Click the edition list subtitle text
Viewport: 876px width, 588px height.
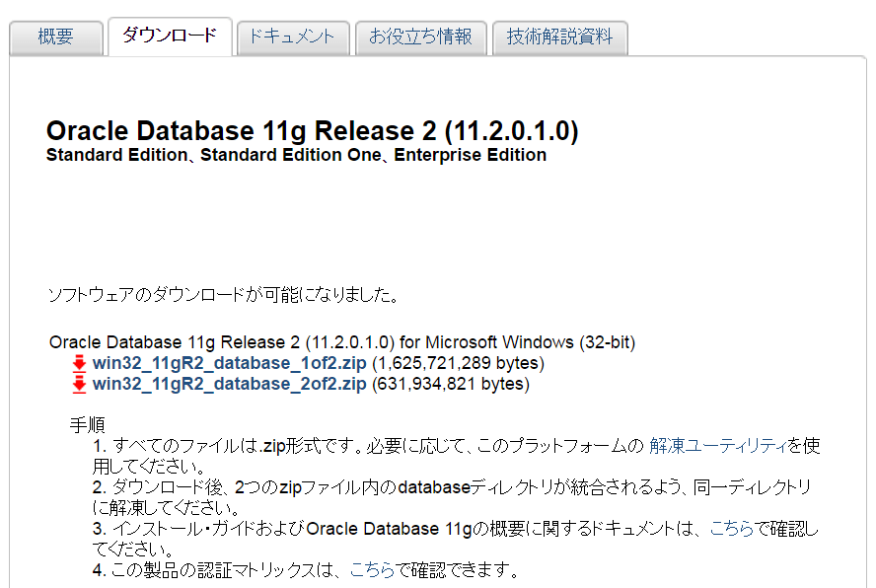point(296,155)
